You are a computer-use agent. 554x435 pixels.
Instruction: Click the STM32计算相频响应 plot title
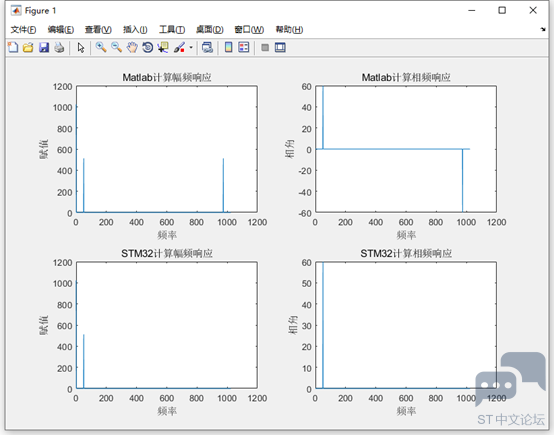pyautogui.click(x=406, y=253)
